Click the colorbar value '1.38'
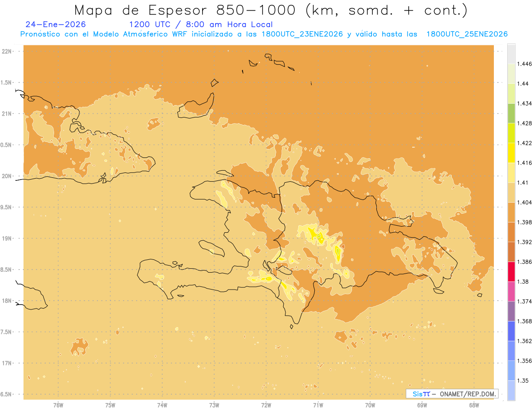The height and width of the screenshot is (411, 532). tap(523, 282)
